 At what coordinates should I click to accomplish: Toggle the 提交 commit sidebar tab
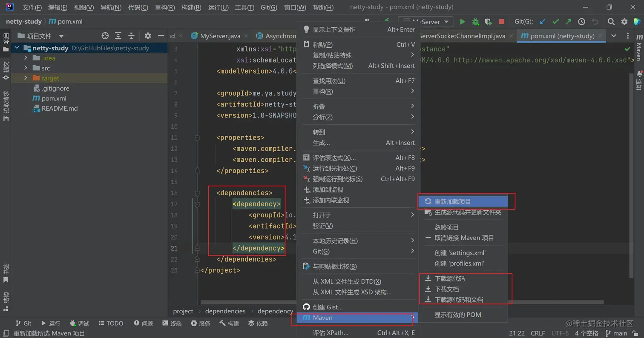6,71
